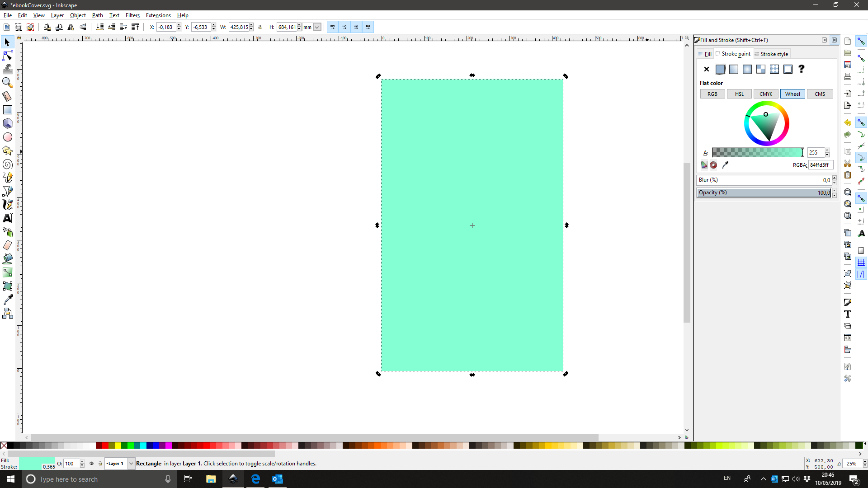
Task: Select the Color dropper tool in toolbox
Action: tap(7, 300)
